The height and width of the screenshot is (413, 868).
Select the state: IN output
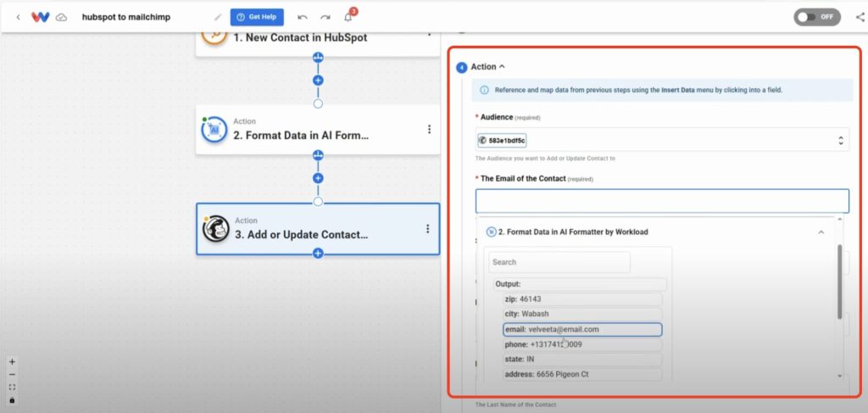pos(582,360)
